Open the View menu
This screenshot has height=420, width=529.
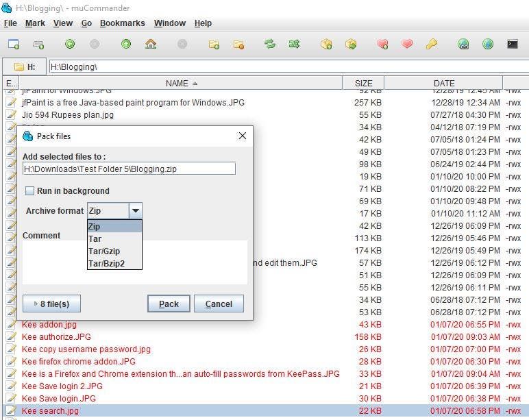pos(63,23)
